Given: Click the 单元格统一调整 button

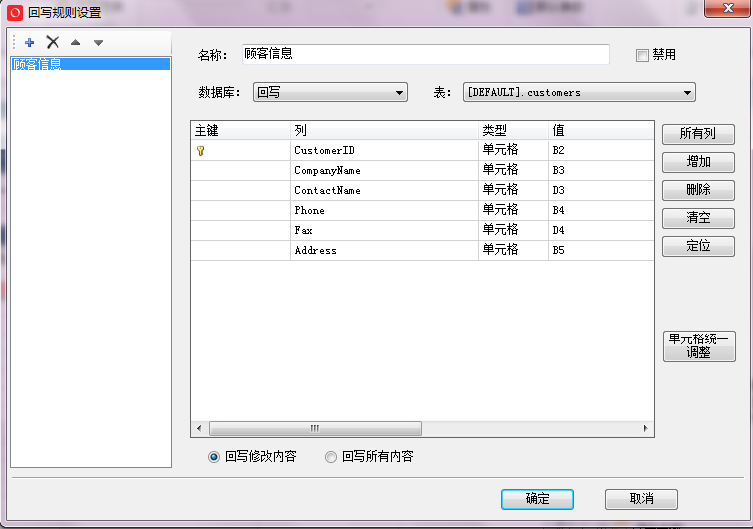Looking at the screenshot, I should point(699,346).
